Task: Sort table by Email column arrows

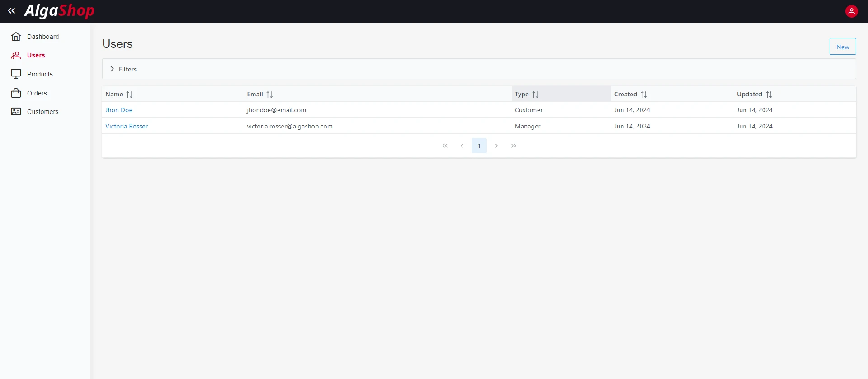Action: (269, 95)
